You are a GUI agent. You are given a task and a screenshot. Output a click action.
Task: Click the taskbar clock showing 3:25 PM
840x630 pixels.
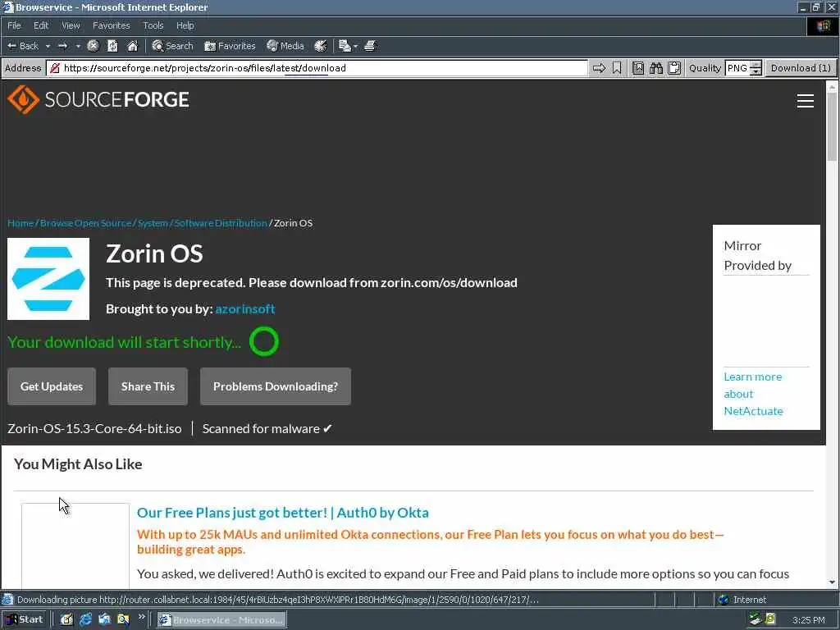(808, 620)
